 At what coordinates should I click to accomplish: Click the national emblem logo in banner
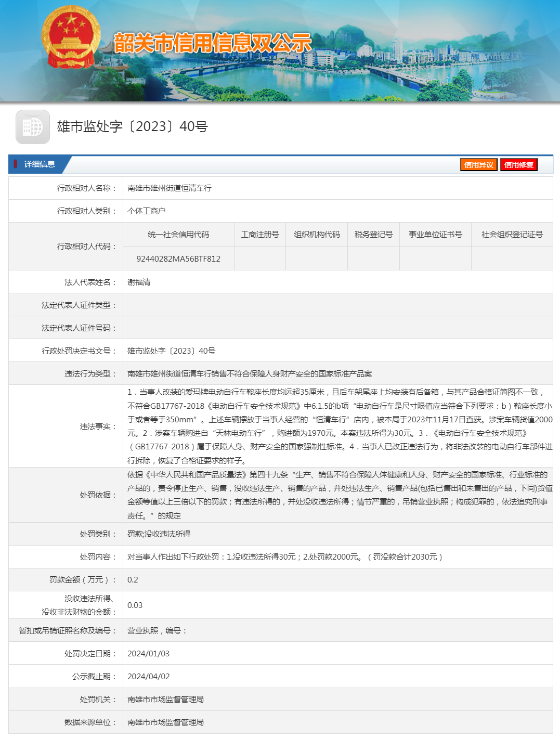click(x=70, y=37)
